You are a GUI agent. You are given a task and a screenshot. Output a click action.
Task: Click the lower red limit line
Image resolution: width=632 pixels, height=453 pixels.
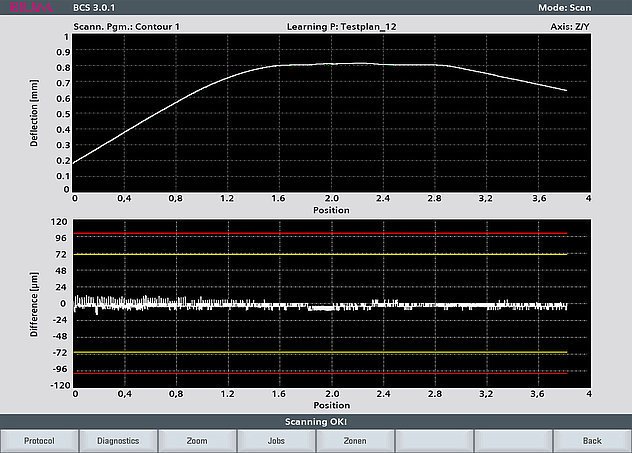[x=320, y=372]
